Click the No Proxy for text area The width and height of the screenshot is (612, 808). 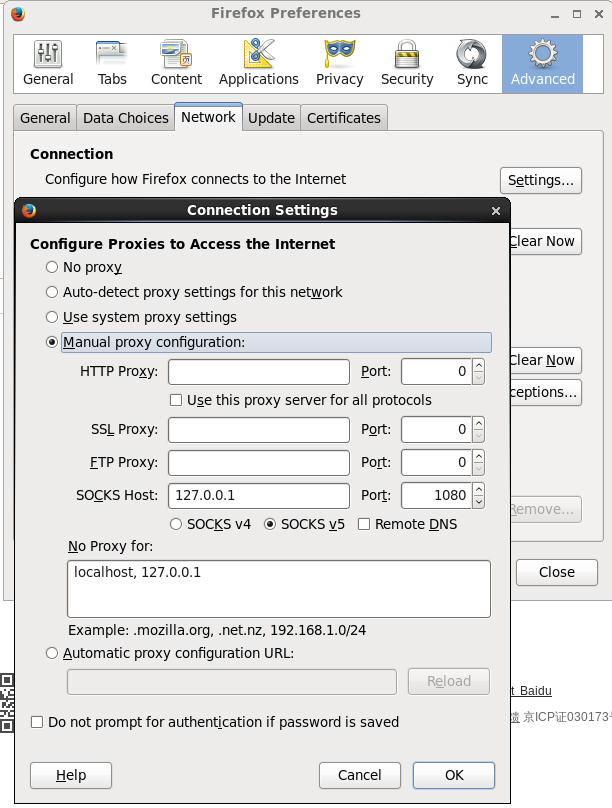click(279, 589)
